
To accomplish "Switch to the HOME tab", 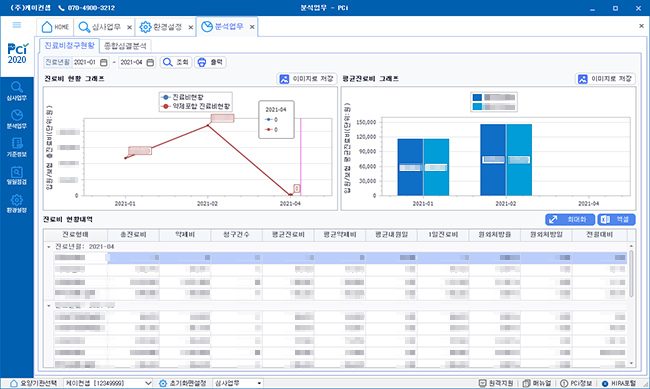I will click(55, 27).
